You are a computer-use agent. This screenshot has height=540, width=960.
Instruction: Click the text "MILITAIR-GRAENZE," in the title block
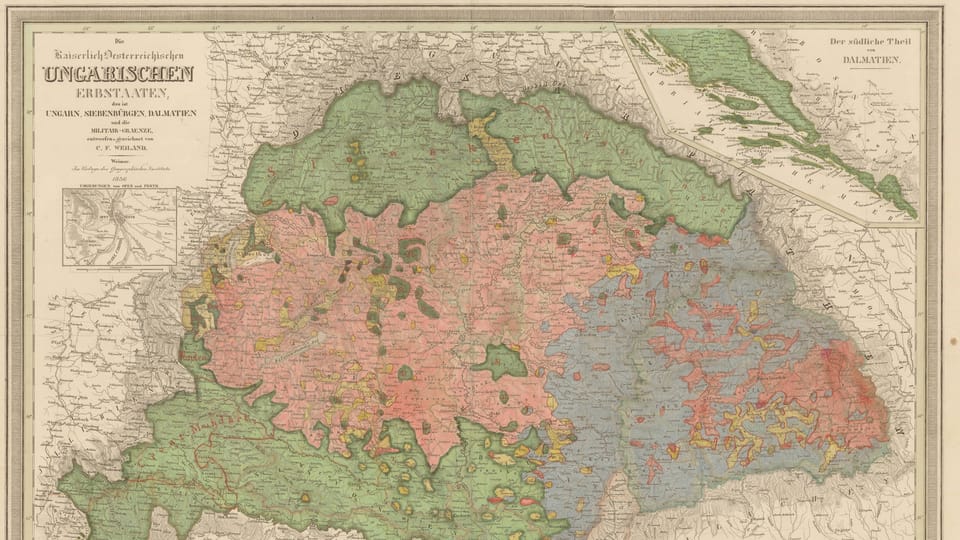coord(120,130)
